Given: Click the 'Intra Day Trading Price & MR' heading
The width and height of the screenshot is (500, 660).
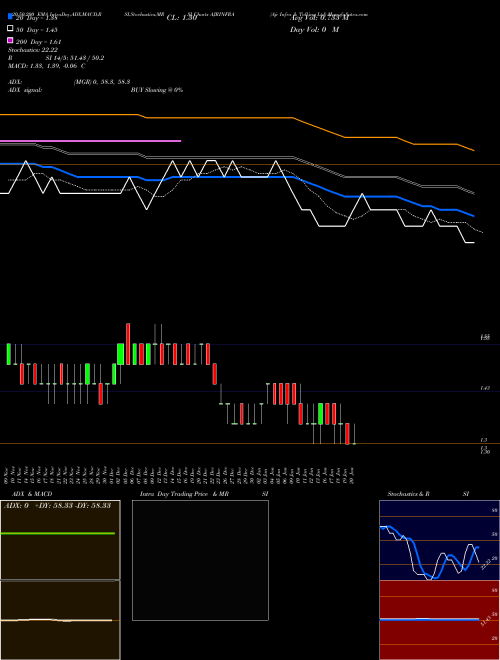Looking at the screenshot, I should [184, 494].
